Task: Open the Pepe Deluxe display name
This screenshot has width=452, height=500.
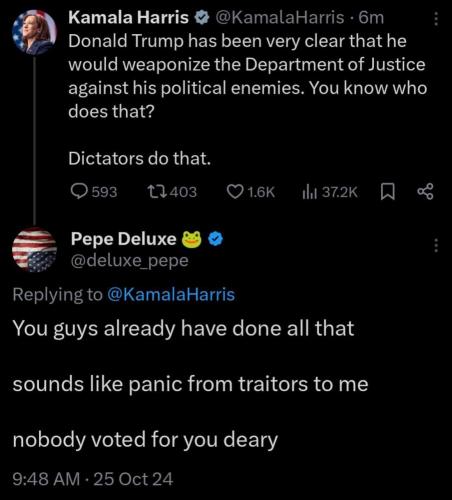Action: (x=123, y=239)
